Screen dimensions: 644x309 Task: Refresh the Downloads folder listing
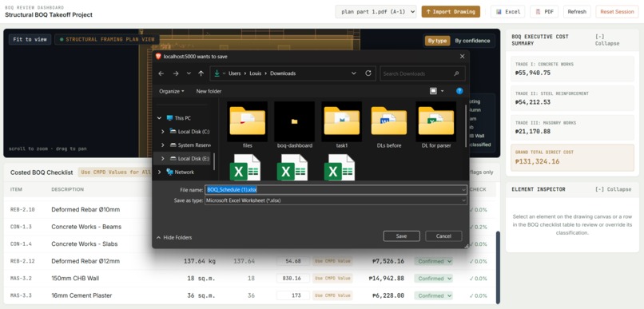[x=368, y=73]
